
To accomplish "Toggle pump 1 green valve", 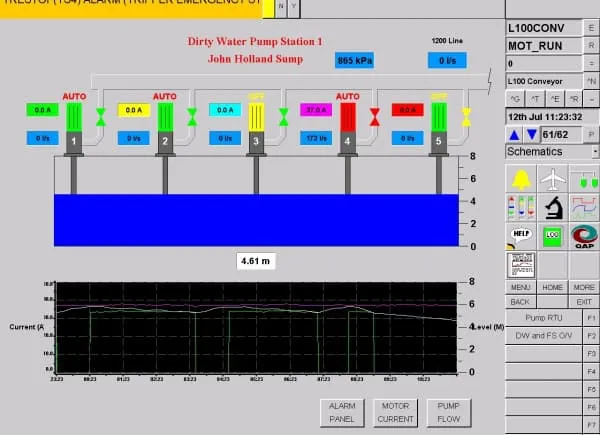I will (x=100, y=117).
